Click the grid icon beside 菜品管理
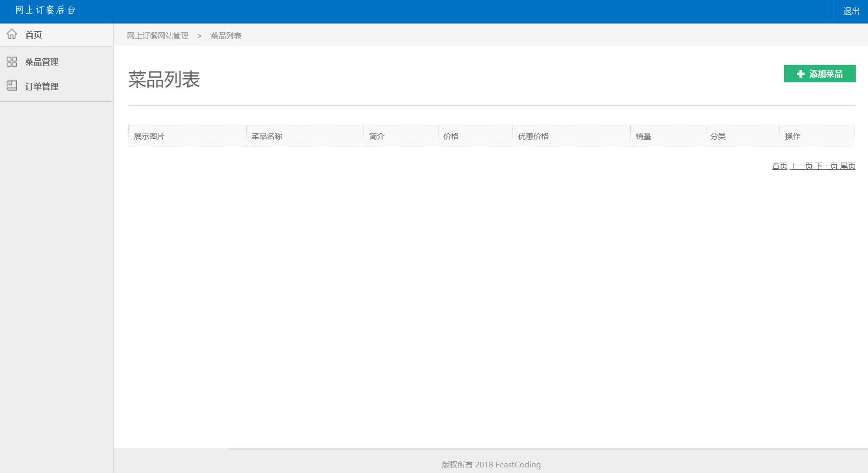The height and width of the screenshot is (473, 868). pos(12,62)
